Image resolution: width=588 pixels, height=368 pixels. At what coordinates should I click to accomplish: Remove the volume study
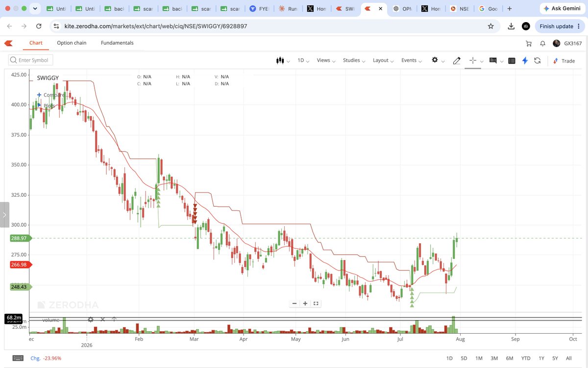[102, 319]
